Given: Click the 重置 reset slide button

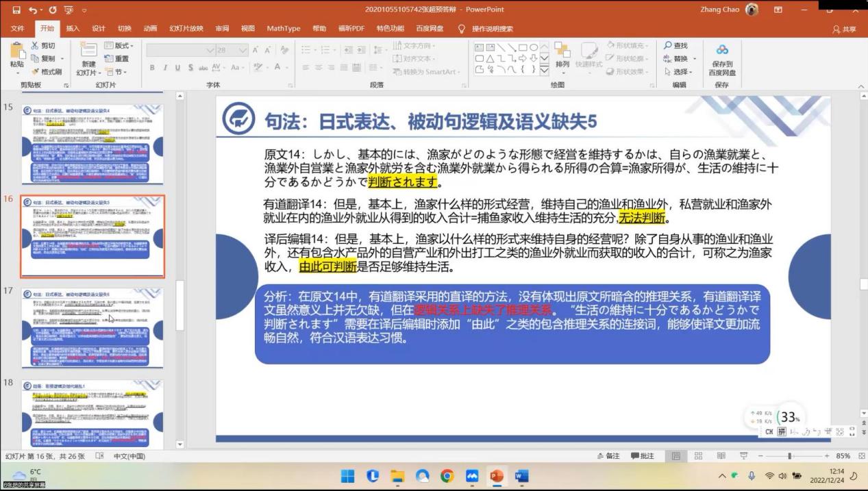Looking at the screenshot, I should (x=117, y=59).
